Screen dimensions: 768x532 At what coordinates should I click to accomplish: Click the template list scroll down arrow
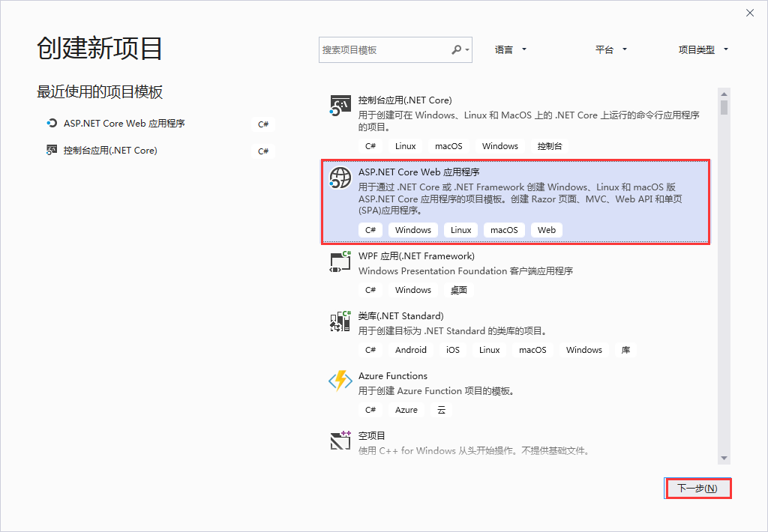pyautogui.click(x=724, y=458)
